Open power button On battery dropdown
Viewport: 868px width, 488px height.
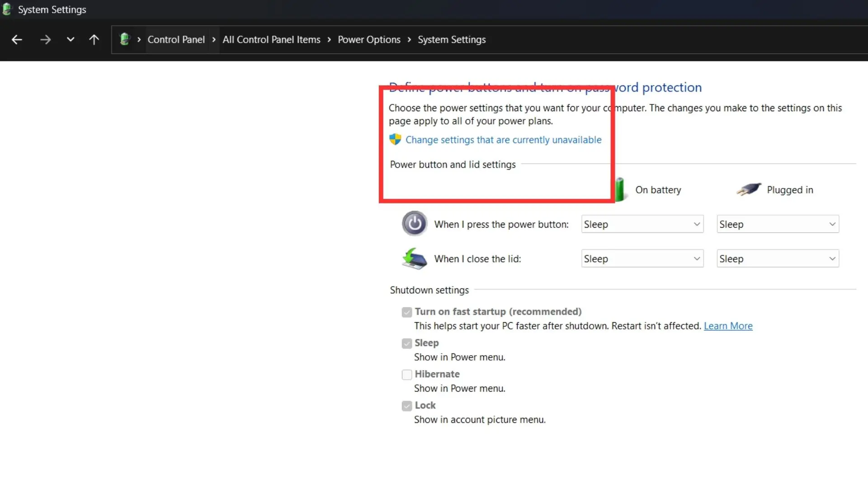(x=642, y=224)
